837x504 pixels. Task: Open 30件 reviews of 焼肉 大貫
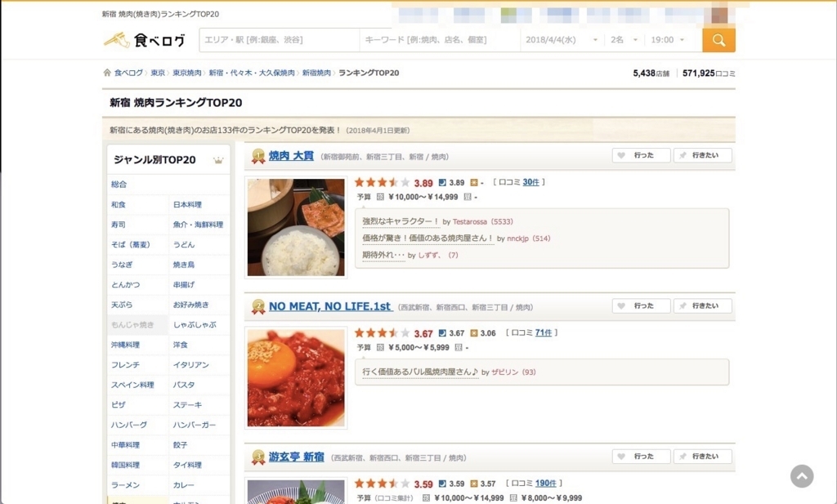tap(530, 182)
